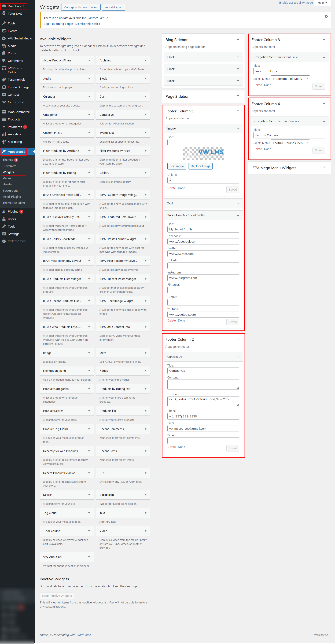Open the Menus submenu item
The image size is (335, 644).
tap(7, 178)
